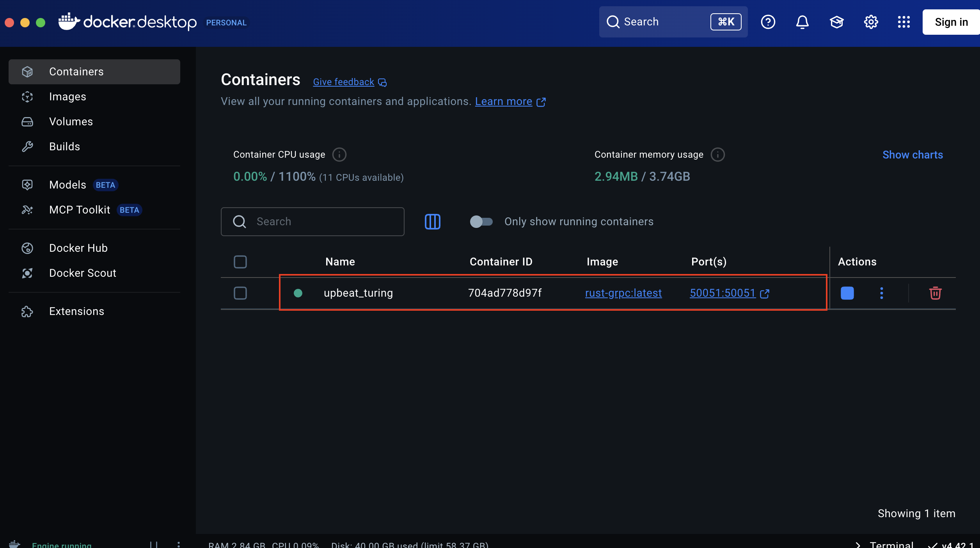The image size is (980, 548).
Task: Click the Docker Hub sidebar icon
Action: [27, 248]
